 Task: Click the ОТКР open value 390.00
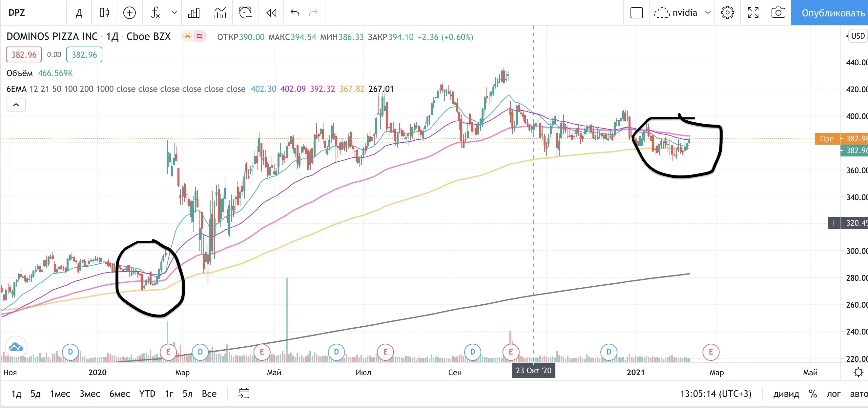pyautogui.click(x=252, y=37)
